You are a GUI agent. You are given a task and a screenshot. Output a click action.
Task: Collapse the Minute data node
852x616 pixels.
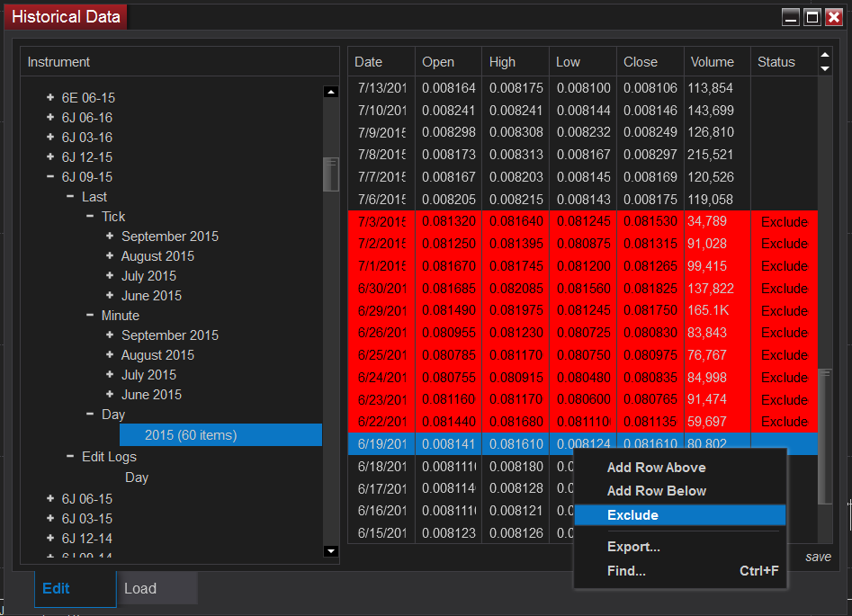pyautogui.click(x=90, y=315)
